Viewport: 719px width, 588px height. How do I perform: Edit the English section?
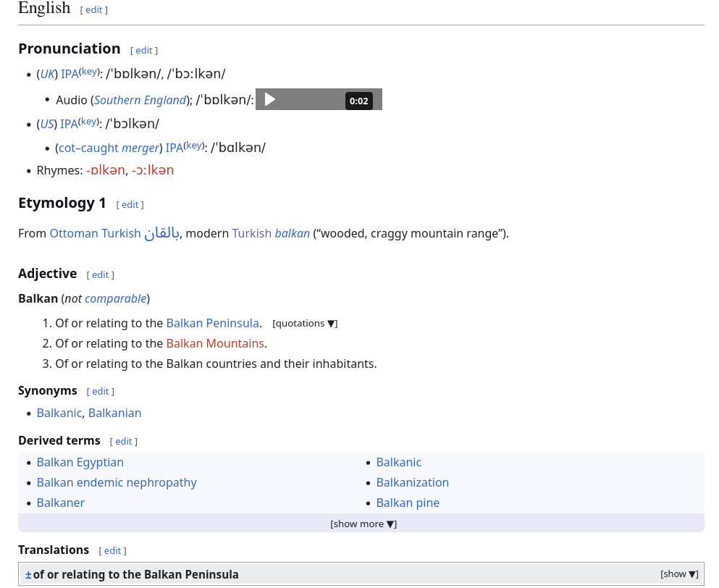[x=94, y=9]
